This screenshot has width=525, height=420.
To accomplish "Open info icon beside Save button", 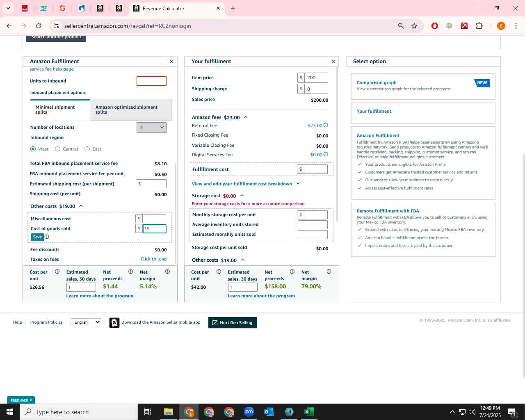I will (47, 237).
